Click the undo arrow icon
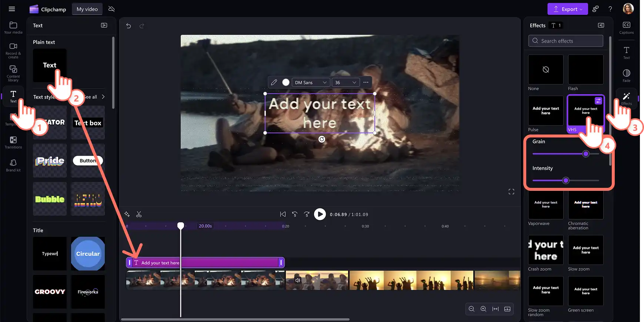 click(129, 26)
